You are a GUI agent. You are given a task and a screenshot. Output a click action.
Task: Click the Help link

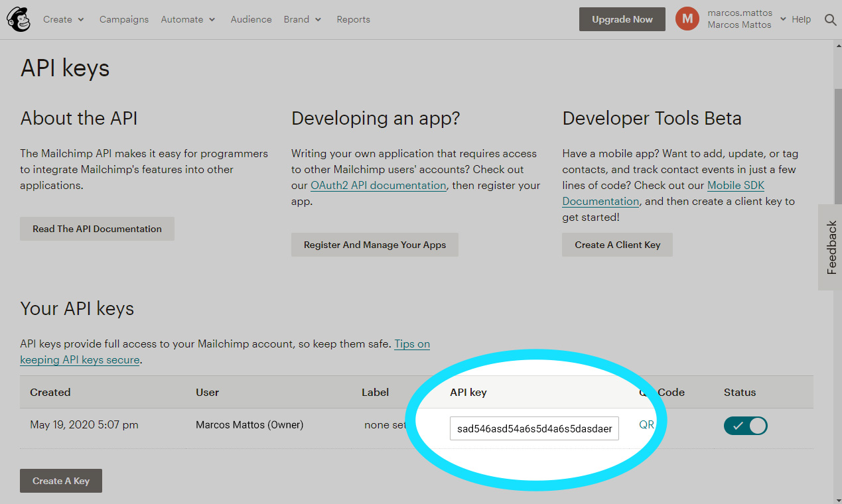tap(802, 19)
